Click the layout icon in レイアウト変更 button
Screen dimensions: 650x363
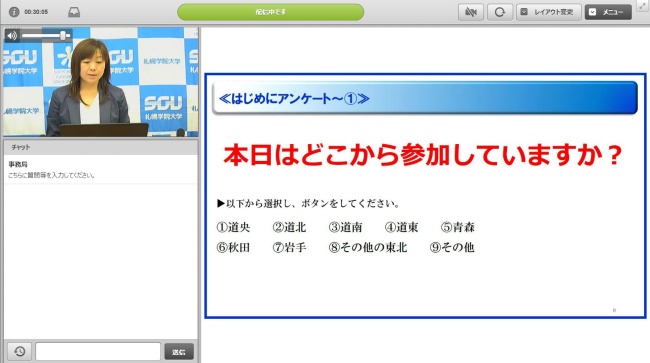[524, 12]
